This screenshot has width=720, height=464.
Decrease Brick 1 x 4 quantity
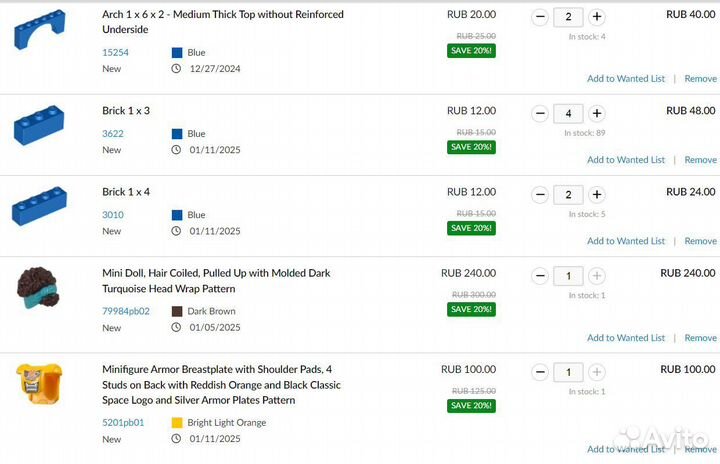540,195
